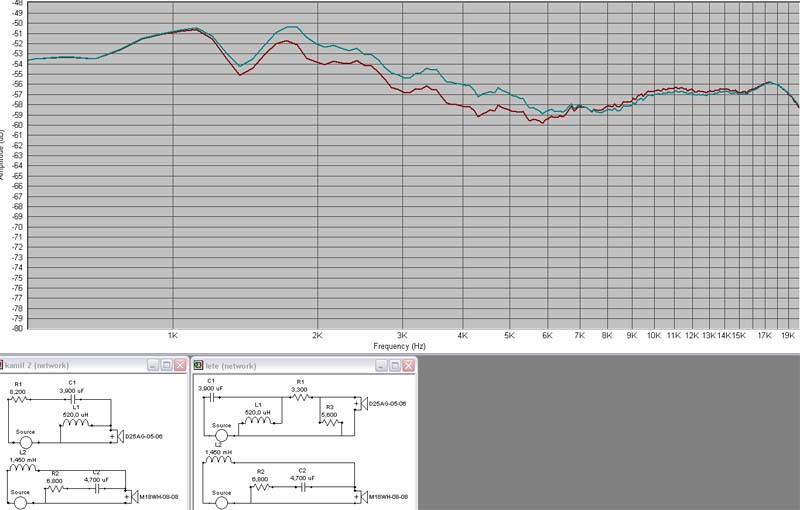Click the 520,0 uH value in lete
The width and height of the screenshot is (800, 510).
(x=258, y=413)
